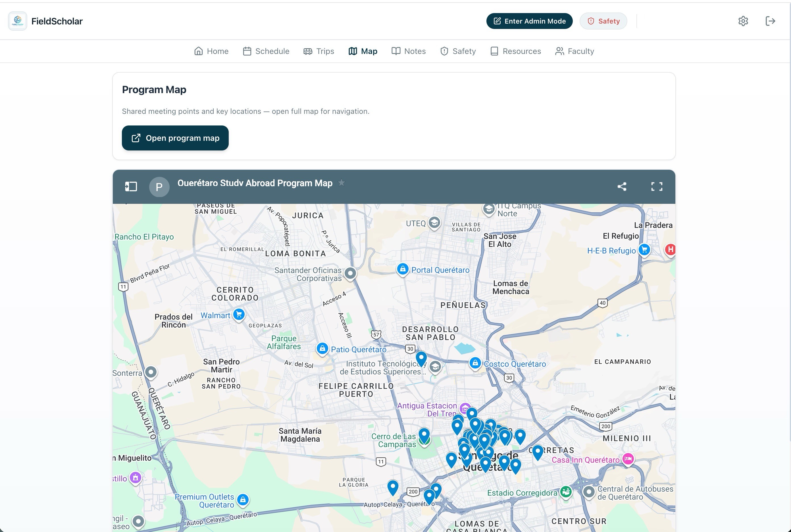Open the Safety tab in navigation
Image resolution: width=791 pixels, height=532 pixels.
[x=458, y=51]
